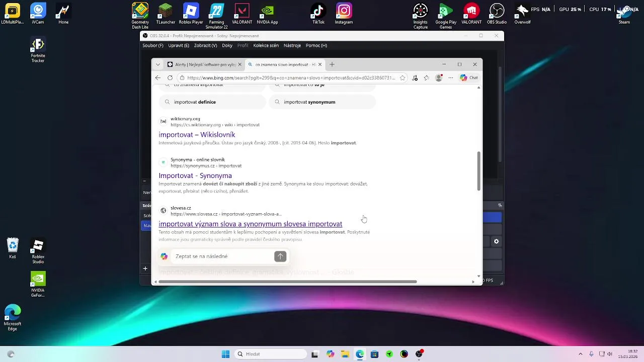Open the TikTok desktop shortcut
This screenshot has width=644, height=362.
coord(318,14)
